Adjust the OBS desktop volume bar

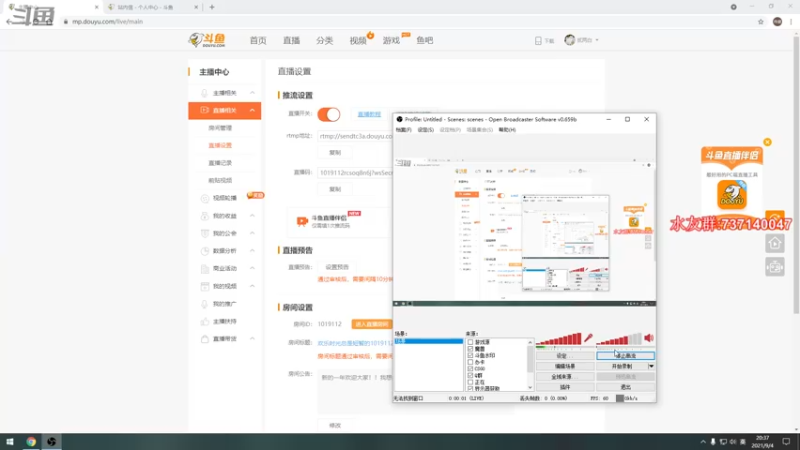point(618,338)
